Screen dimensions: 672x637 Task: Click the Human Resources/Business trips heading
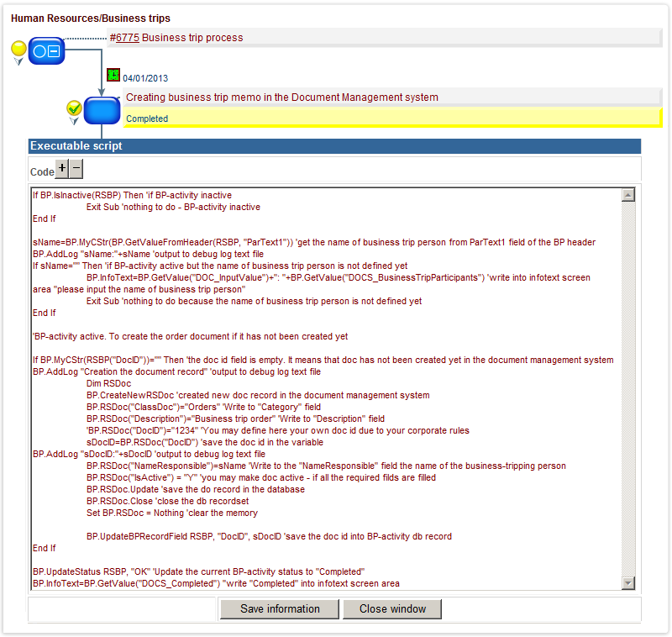click(91, 18)
